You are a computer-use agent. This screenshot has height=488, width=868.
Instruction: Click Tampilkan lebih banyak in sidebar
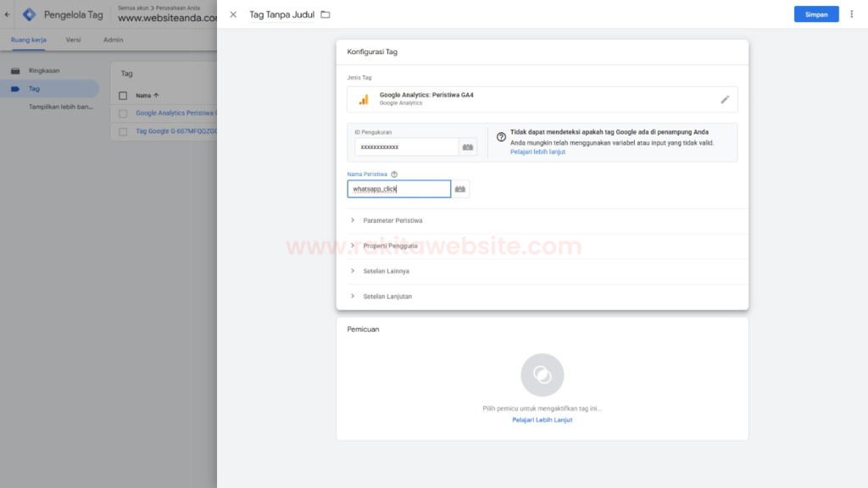(61, 107)
